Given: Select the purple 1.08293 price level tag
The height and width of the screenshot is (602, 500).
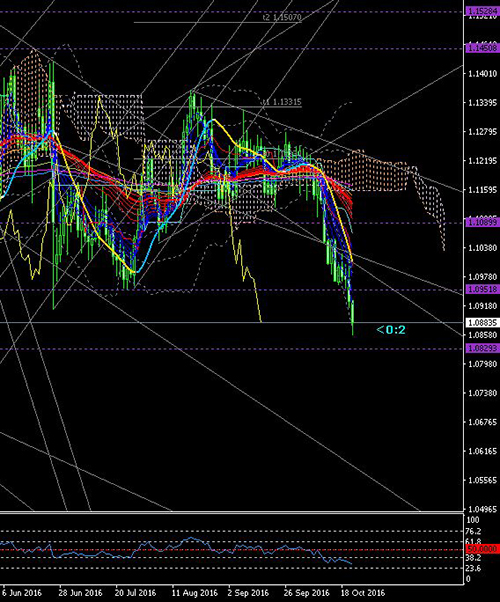Looking at the screenshot, I should point(482,348).
